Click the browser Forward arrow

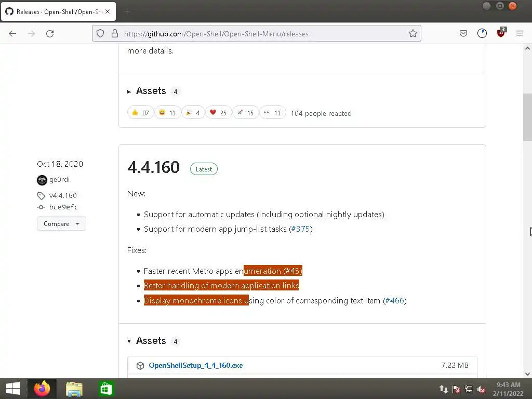click(31, 34)
